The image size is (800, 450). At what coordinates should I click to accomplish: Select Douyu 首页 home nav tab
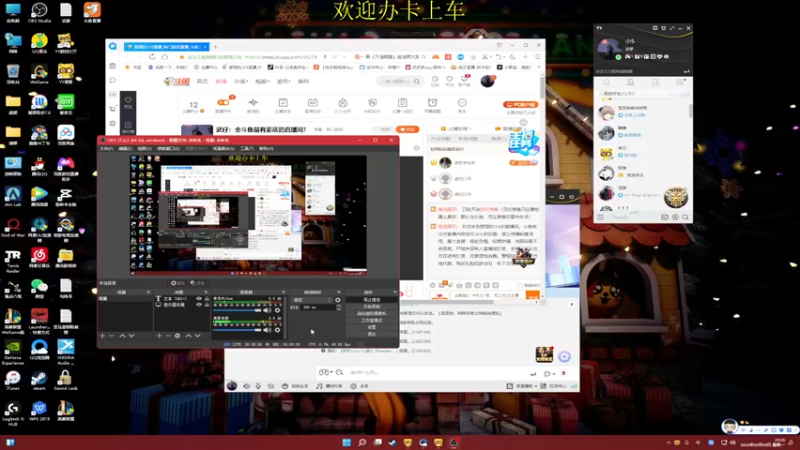click(x=202, y=81)
